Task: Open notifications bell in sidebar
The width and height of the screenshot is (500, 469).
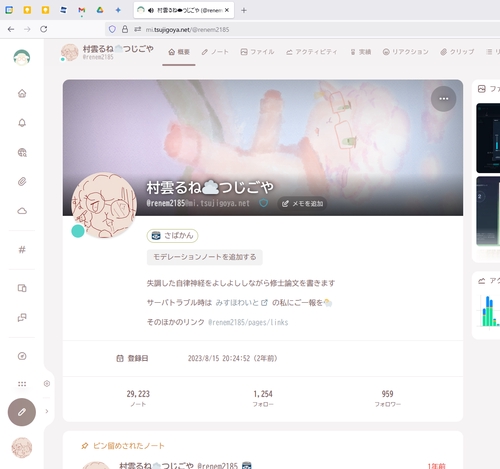Action: pyautogui.click(x=22, y=123)
